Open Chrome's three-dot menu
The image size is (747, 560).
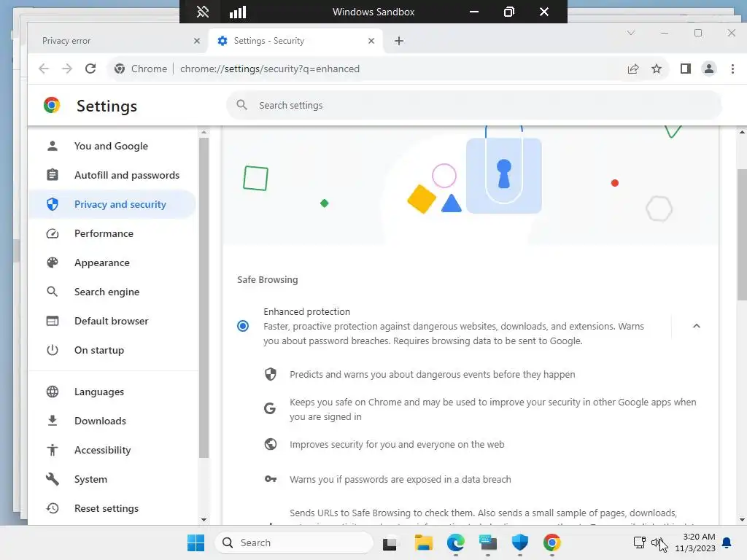pos(732,69)
